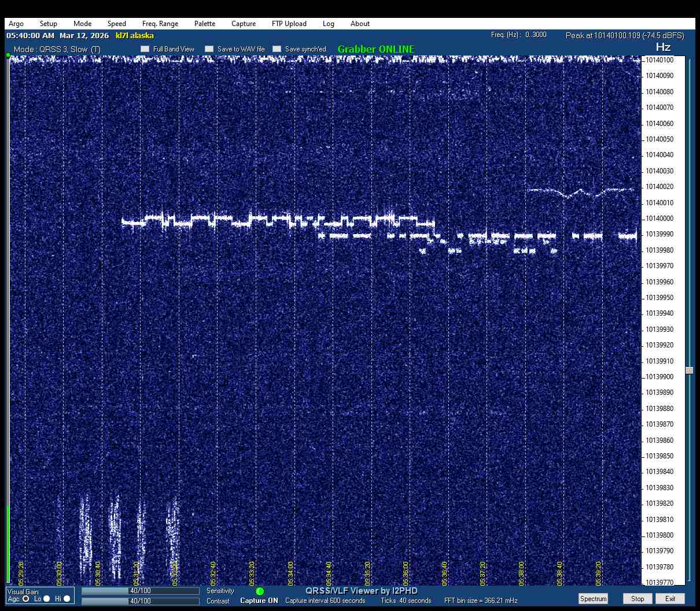Click the Exit button
Image resolution: width=700 pixels, height=611 pixels.
click(670, 599)
